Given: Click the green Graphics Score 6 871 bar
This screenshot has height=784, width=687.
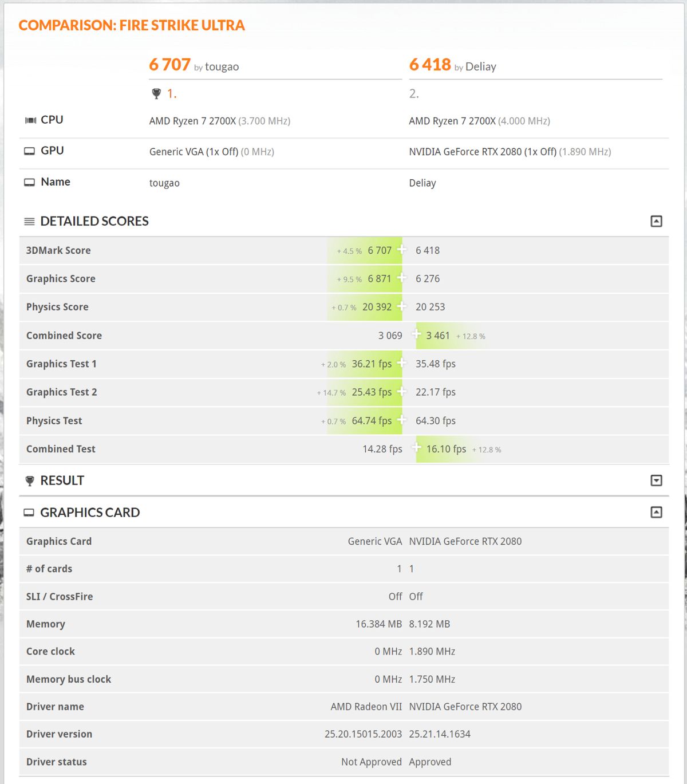Looking at the screenshot, I should coord(365,279).
